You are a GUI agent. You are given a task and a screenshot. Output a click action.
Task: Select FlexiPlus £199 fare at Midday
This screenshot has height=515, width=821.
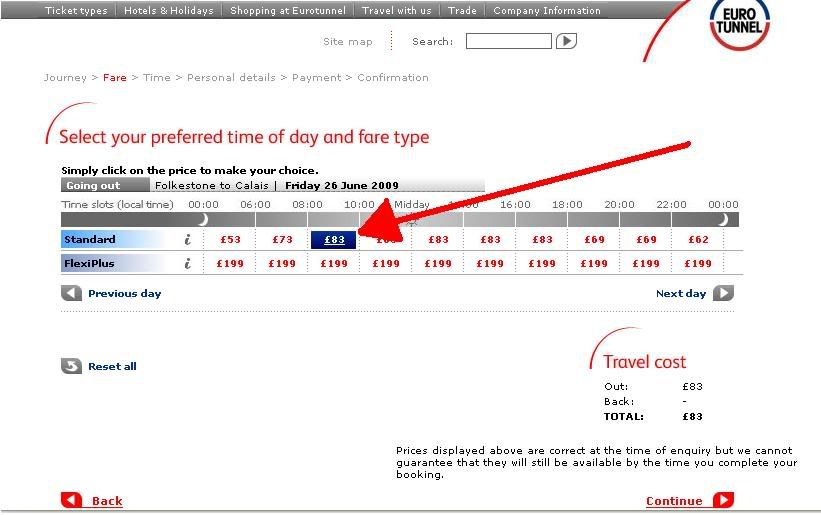coord(438,263)
